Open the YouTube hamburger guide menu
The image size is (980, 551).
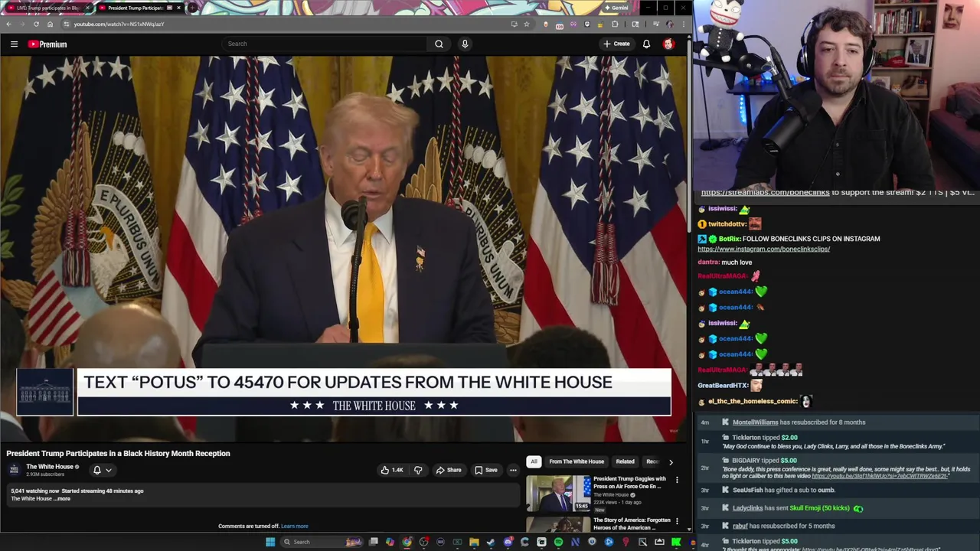click(x=14, y=44)
